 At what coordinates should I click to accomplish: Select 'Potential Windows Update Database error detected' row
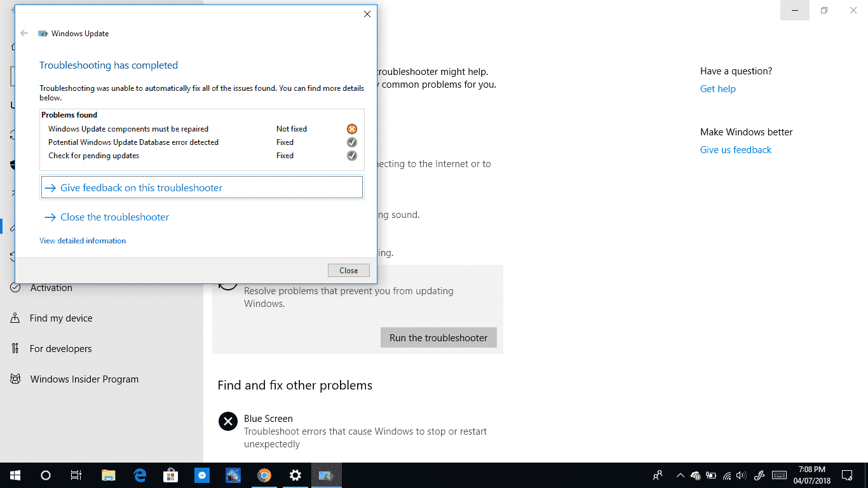click(202, 142)
